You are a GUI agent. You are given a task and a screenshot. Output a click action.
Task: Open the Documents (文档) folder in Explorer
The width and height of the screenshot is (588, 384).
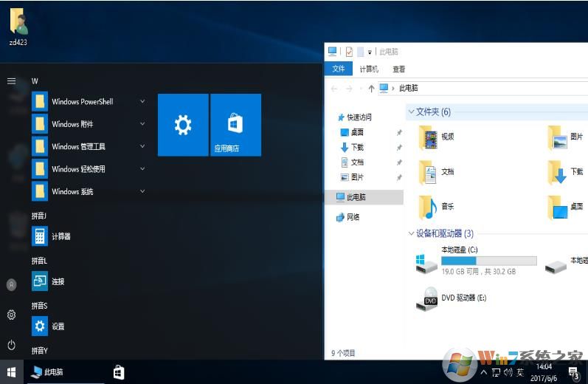pyautogui.click(x=437, y=172)
